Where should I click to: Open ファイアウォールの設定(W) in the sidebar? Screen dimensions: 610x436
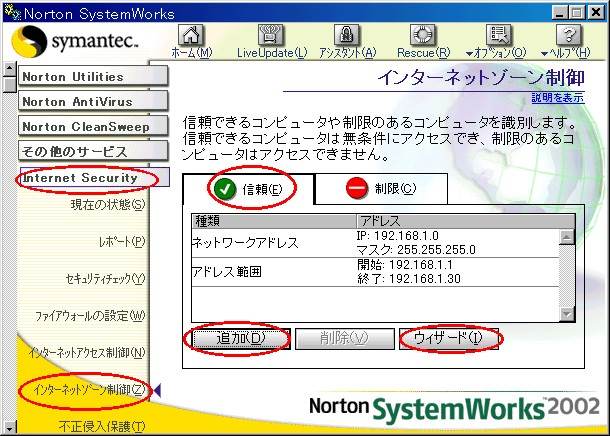[90, 315]
